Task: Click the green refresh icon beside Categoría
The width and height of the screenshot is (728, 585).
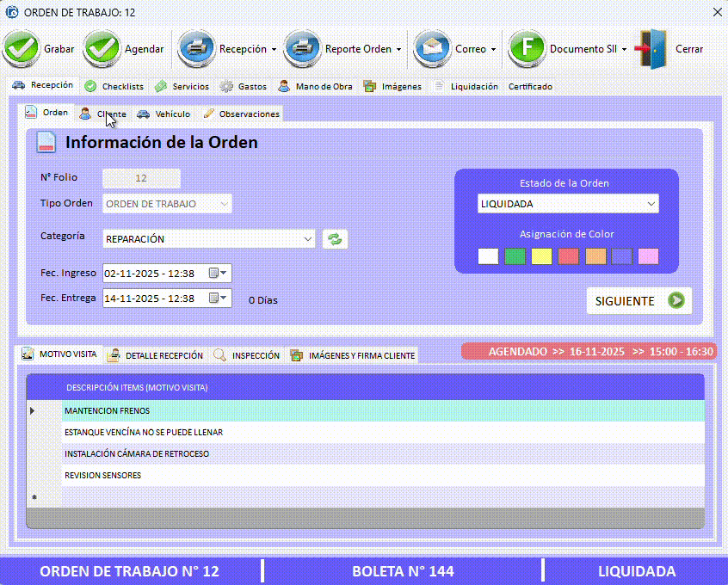Action: point(335,239)
